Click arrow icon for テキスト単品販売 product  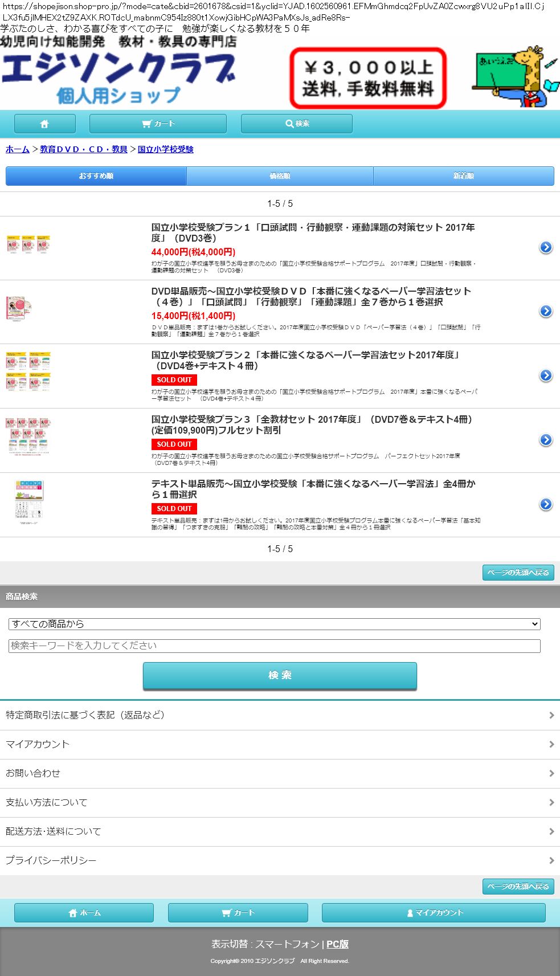(545, 504)
